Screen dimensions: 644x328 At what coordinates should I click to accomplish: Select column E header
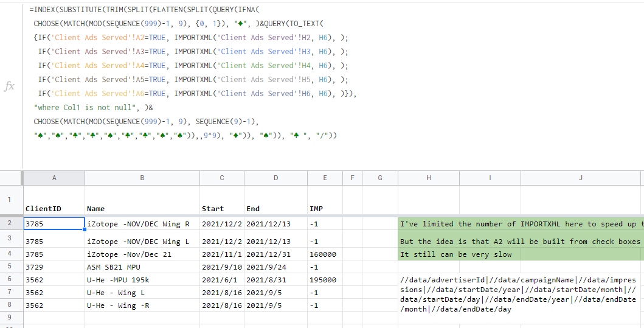point(325,178)
